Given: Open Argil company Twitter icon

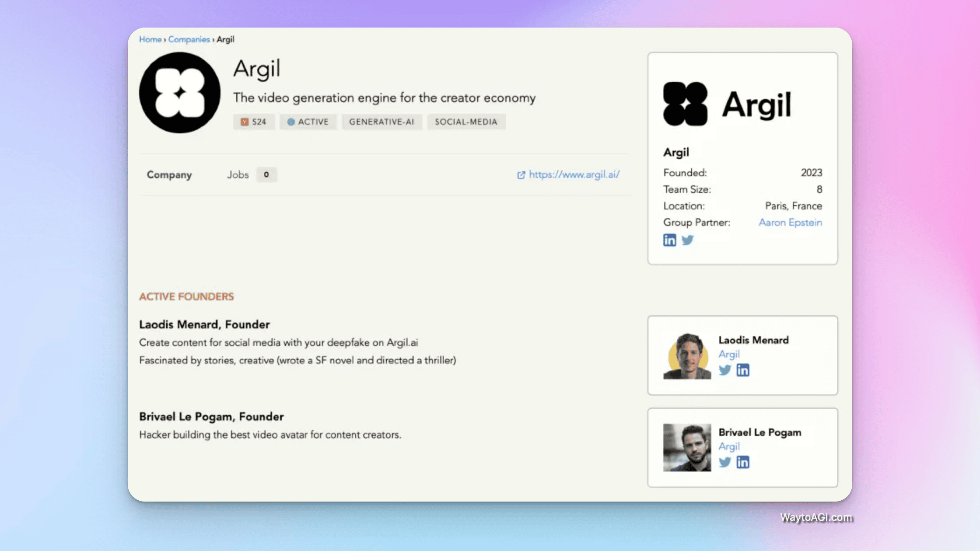Looking at the screenshot, I should pyautogui.click(x=688, y=240).
